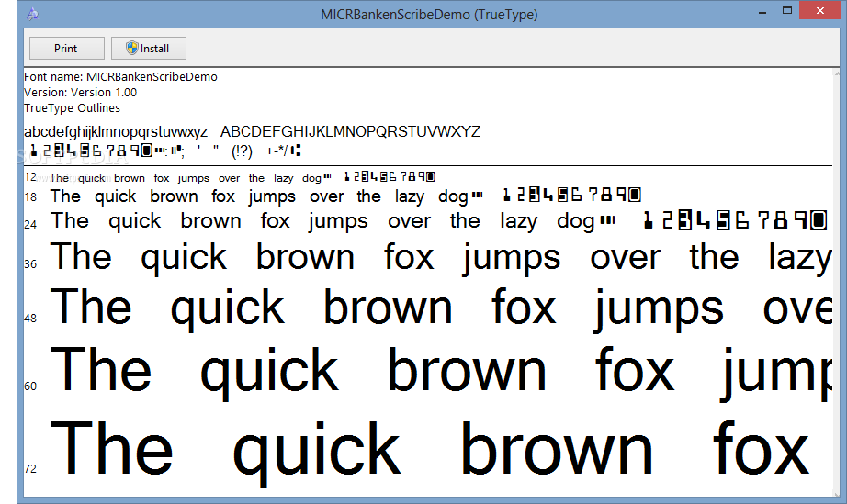Click the MICR digits sample row

pos(164,151)
